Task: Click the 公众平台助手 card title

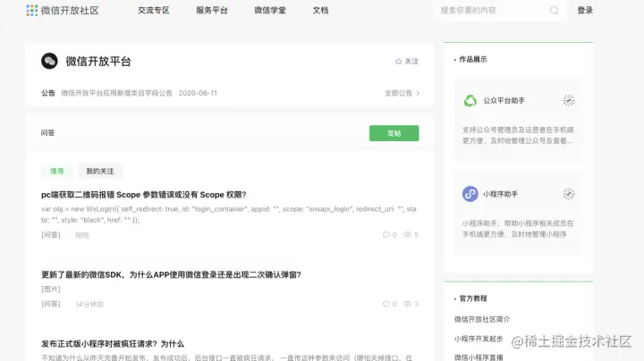Action: (x=504, y=100)
